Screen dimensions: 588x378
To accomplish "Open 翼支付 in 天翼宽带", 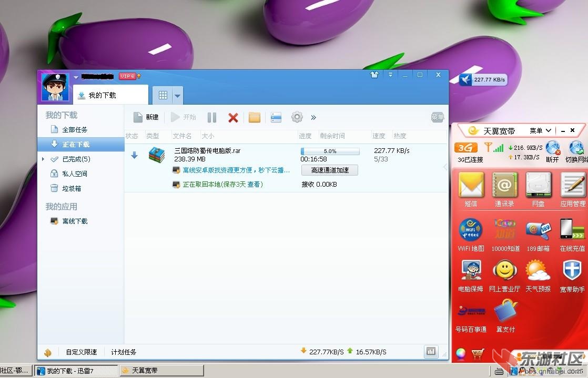I will tap(505, 316).
